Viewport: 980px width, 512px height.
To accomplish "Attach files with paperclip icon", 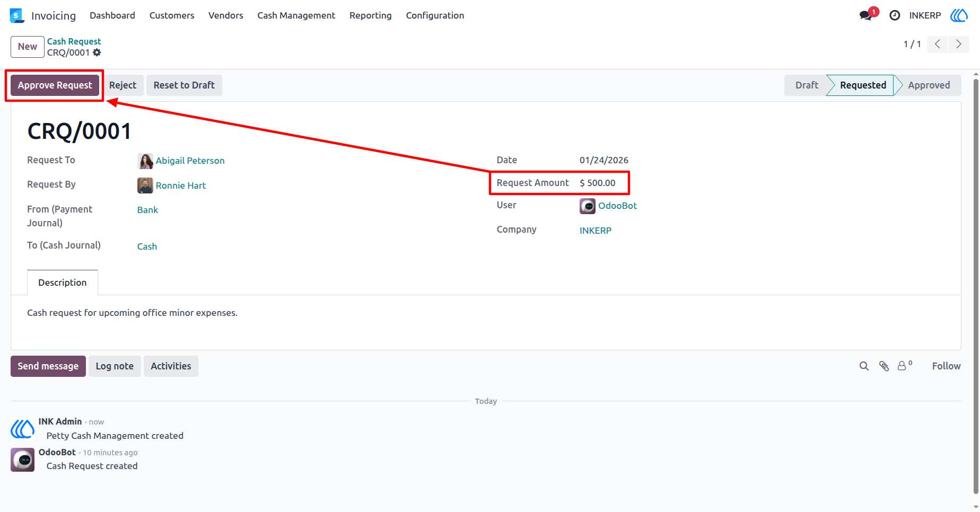I will coord(884,366).
